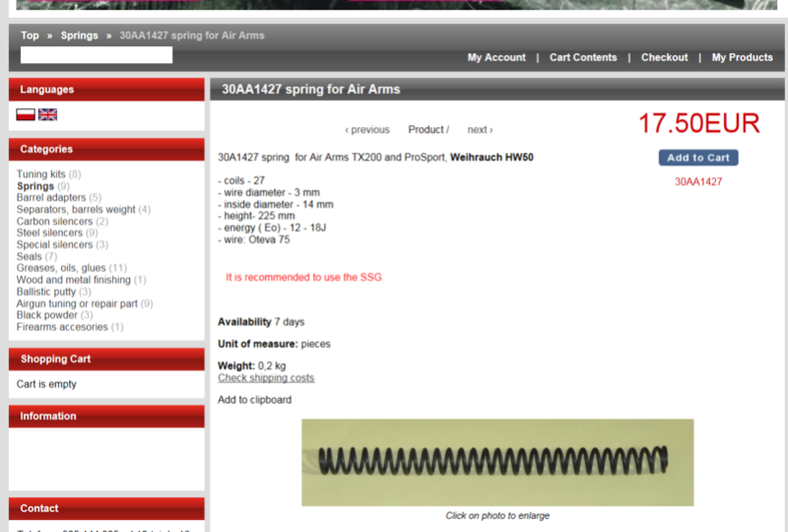Open Cart Contents page
788x532 pixels.
(x=583, y=57)
